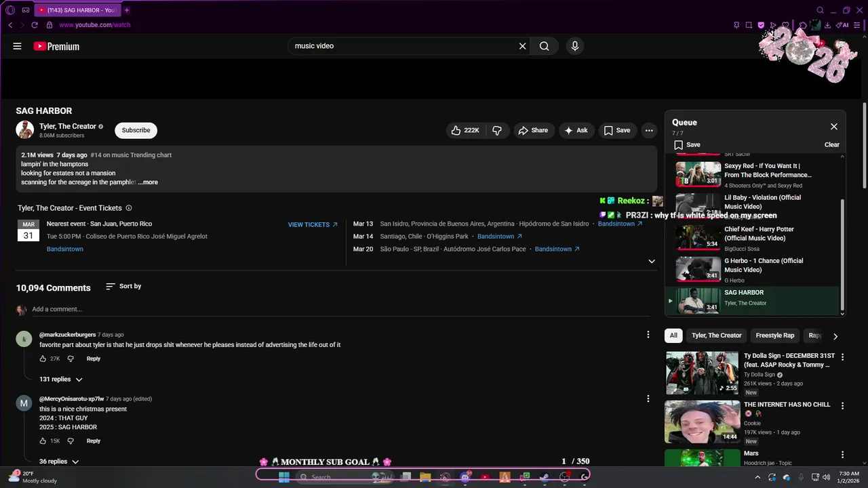Clear the queue
Screen dimensions: 868x488
[x=832, y=144]
